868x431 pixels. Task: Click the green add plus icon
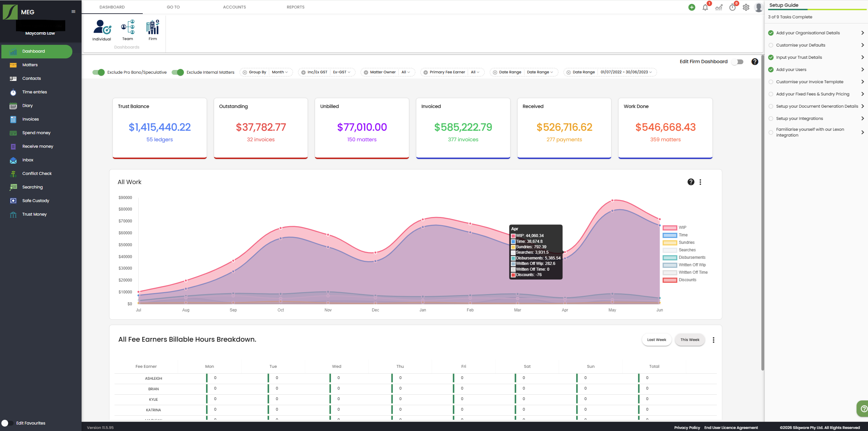click(x=691, y=7)
